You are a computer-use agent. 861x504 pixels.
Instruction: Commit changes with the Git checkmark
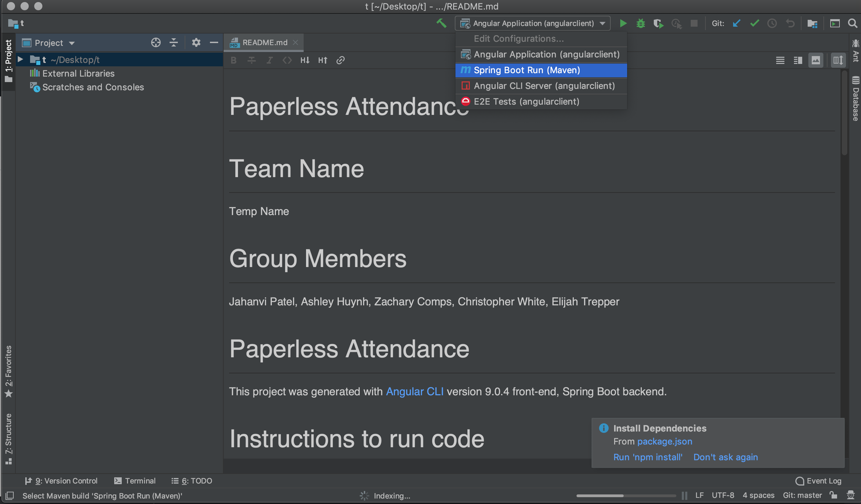pyautogui.click(x=754, y=23)
